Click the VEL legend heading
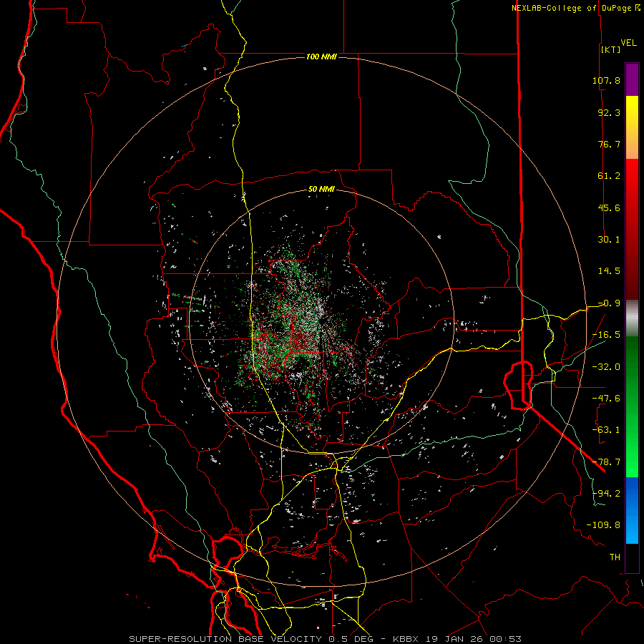Image resolution: width=644 pixels, height=644 pixels. click(629, 43)
